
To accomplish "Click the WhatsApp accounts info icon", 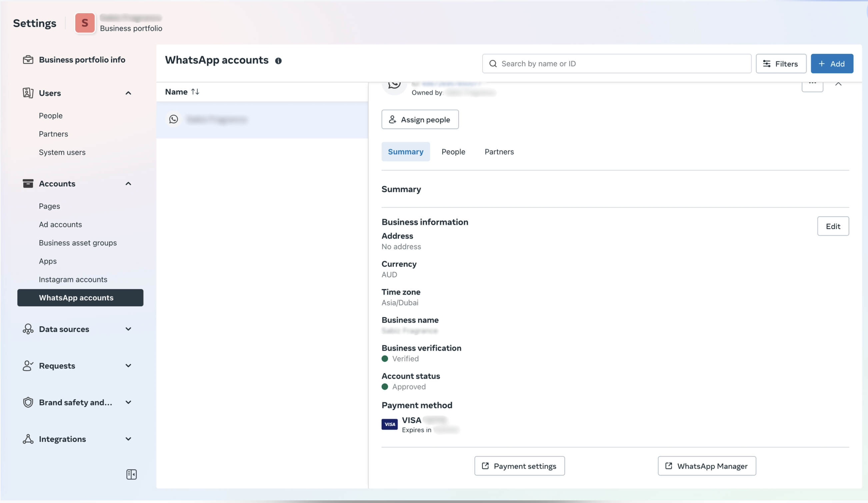I will click(278, 61).
